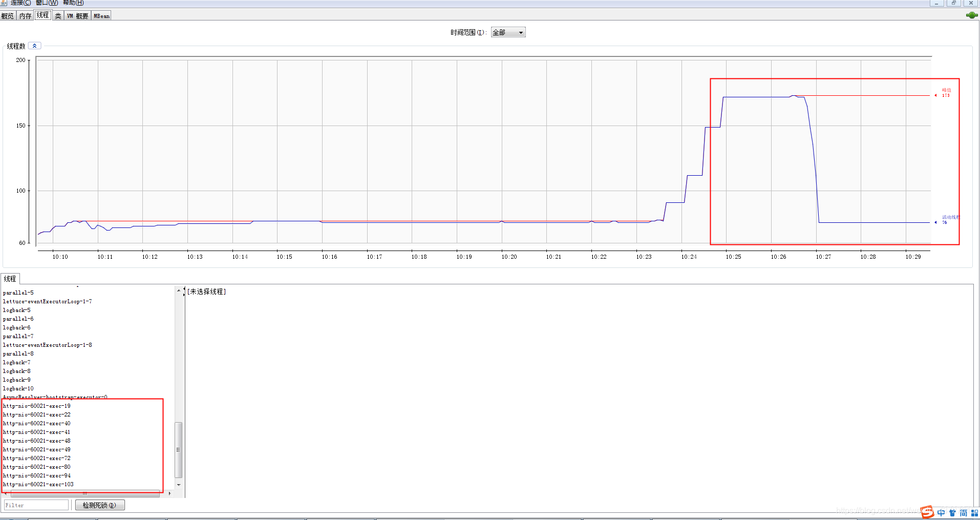Select thread parallel-5
Image resolution: width=980 pixels, height=520 pixels.
pyautogui.click(x=18, y=293)
